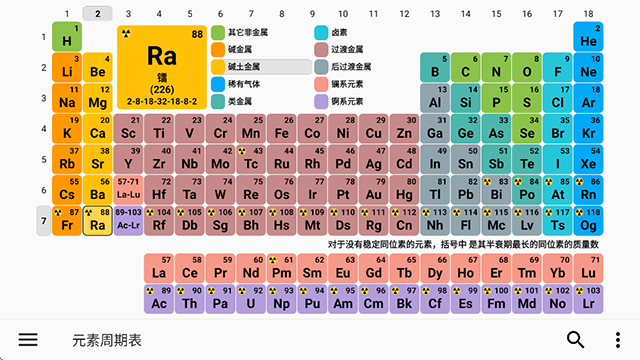Filter by 稀有气体 legend entry
Screen dimensions: 640x360
[261, 84]
